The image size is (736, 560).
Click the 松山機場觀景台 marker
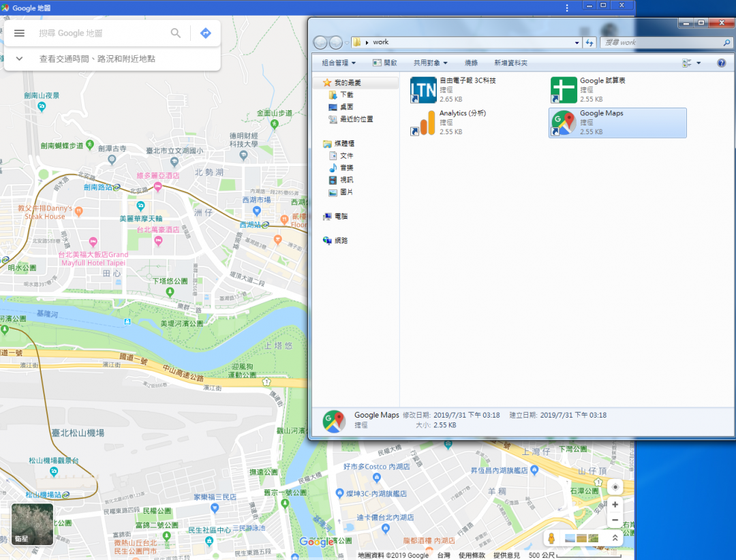tap(54, 471)
